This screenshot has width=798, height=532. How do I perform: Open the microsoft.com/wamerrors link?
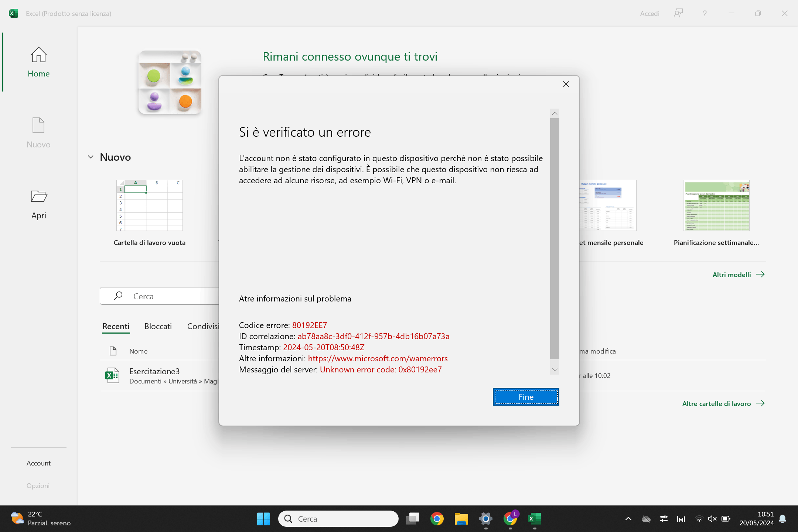[x=378, y=358]
